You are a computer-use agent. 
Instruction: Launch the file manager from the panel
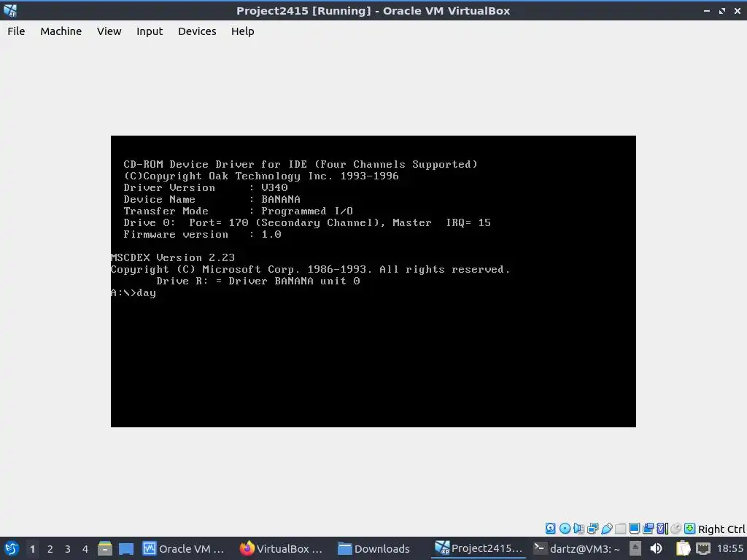pyautogui.click(x=105, y=548)
